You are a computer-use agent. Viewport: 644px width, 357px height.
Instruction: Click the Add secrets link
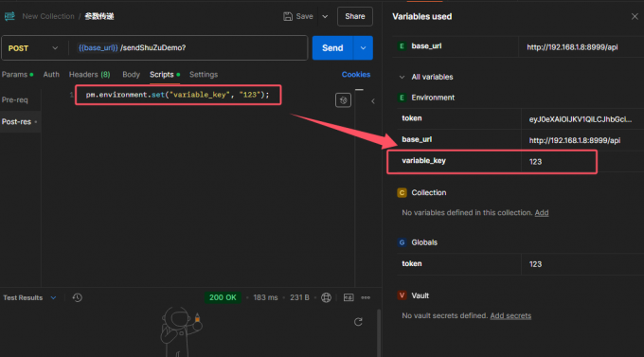[510, 315]
